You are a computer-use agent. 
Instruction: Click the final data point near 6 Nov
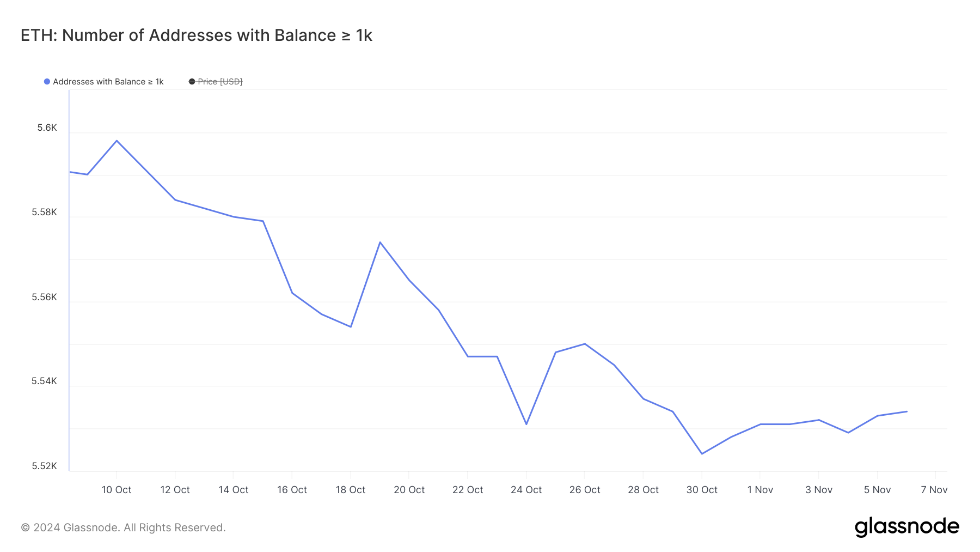(906, 411)
